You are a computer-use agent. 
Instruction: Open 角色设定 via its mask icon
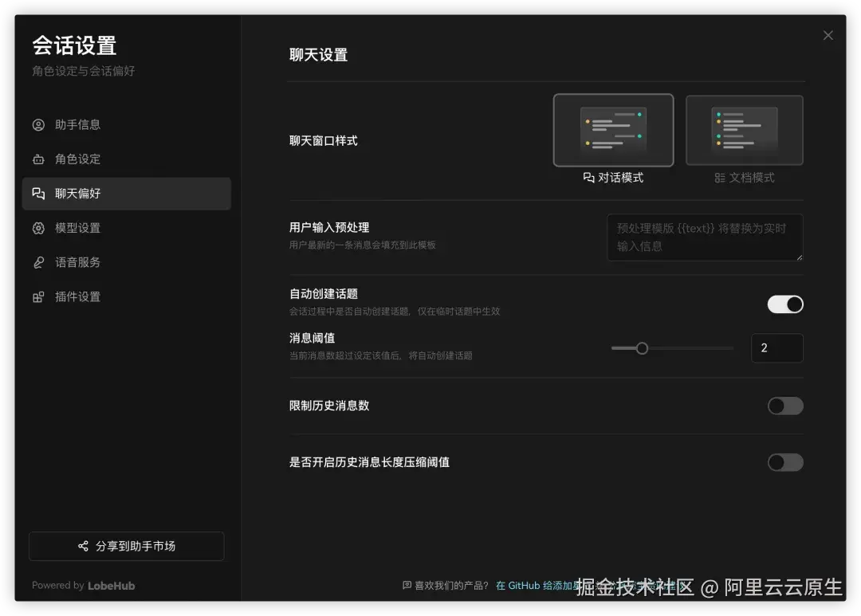pyautogui.click(x=38, y=159)
